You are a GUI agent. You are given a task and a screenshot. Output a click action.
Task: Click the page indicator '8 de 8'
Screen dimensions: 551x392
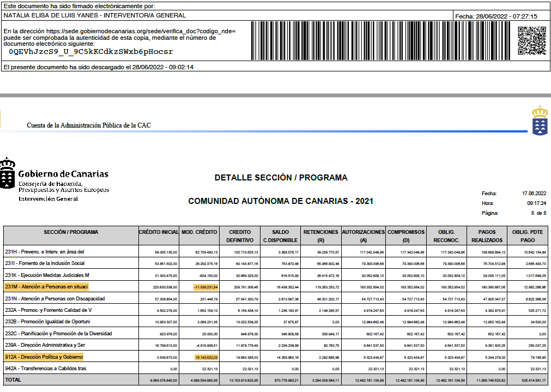pyautogui.click(x=538, y=213)
